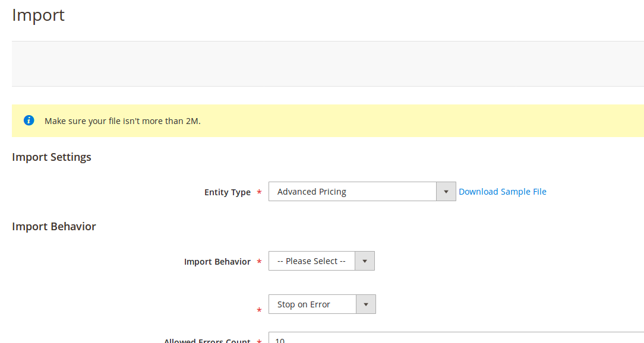Image resolution: width=644 pixels, height=343 pixels.
Task: Click the Import Settings section heading
Action: pos(52,157)
